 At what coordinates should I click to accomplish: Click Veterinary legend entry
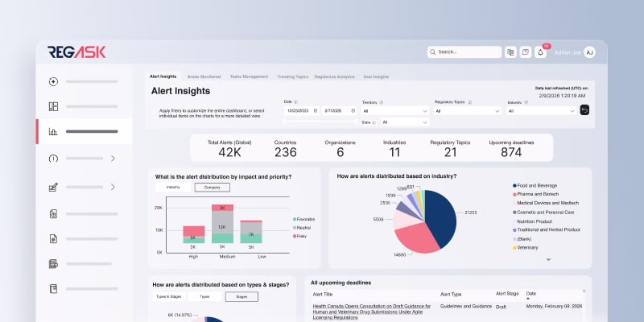(x=526, y=248)
